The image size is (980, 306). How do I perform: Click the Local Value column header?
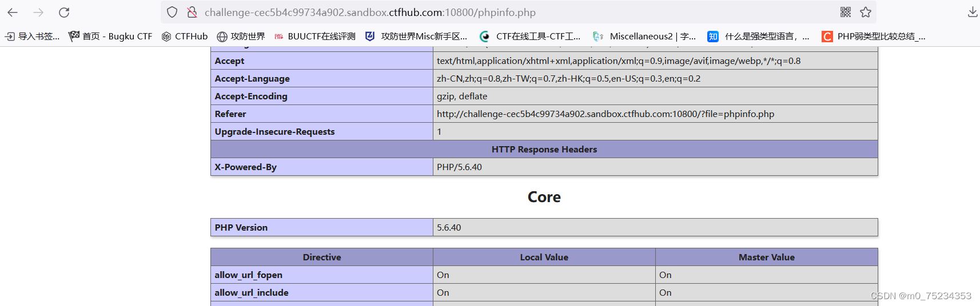tap(544, 257)
